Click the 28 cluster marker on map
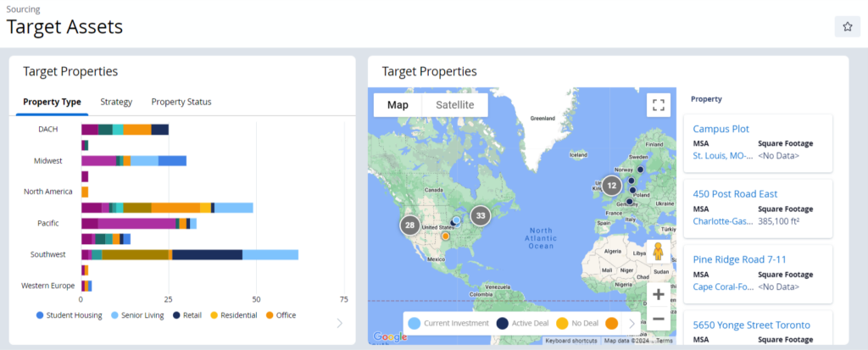Image resolution: width=868 pixels, height=350 pixels. point(410,225)
